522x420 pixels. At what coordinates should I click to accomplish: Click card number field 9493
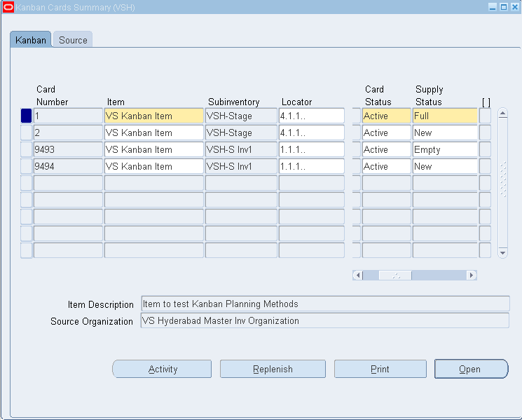tap(68, 149)
